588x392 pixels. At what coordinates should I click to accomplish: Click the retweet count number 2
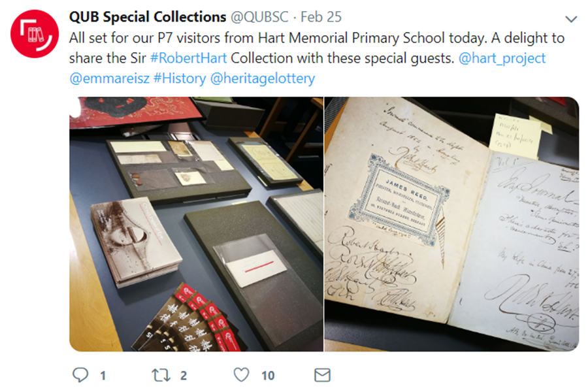(184, 376)
